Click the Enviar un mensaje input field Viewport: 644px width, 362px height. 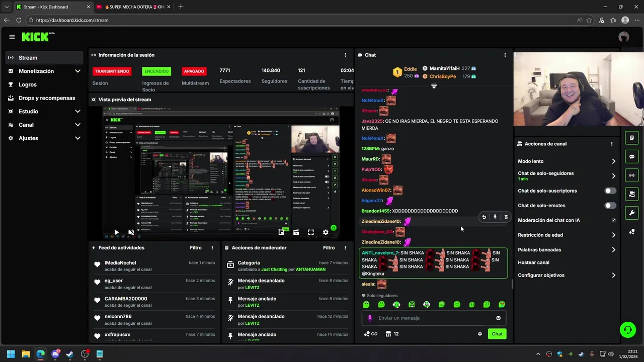tap(434, 318)
